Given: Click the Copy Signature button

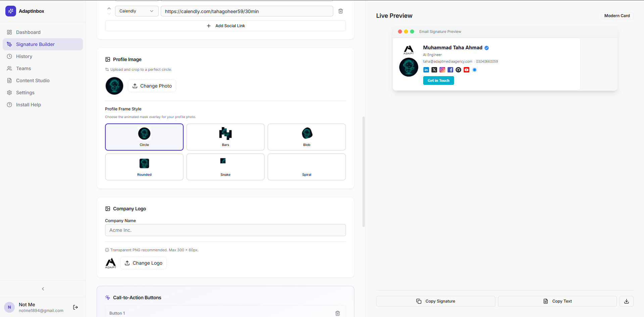Looking at the screenshot, I should coord(436,301).
